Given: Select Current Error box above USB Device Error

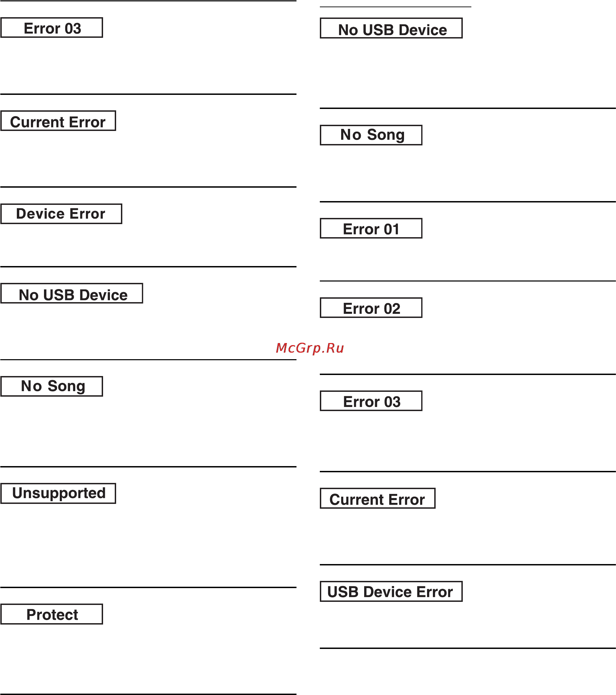Looking at the screenshot, I should point(378,498).
